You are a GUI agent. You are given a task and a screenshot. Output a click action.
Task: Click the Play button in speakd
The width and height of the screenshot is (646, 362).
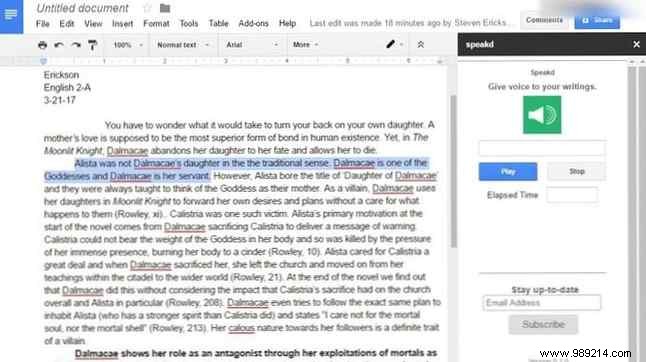[x=508, y=171]
